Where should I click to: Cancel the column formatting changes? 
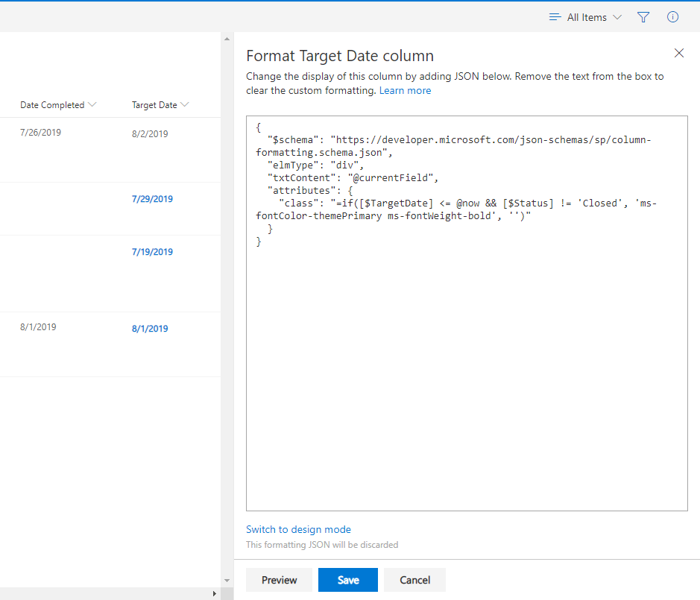point(414,580)
